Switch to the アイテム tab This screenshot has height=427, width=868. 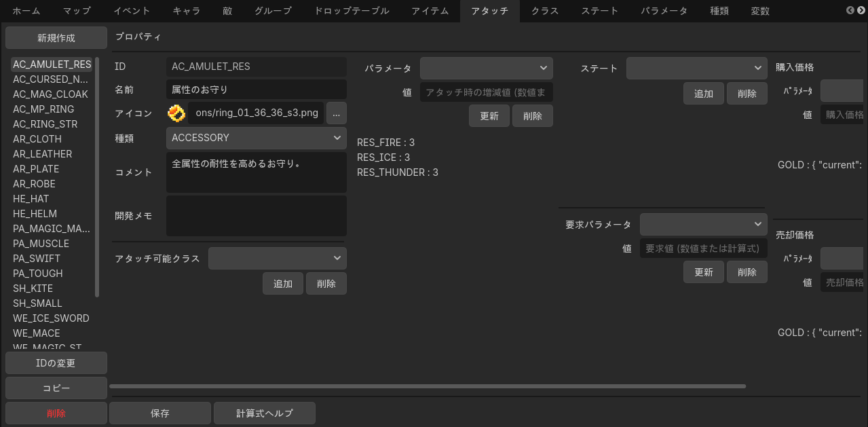pyautogui.click(x=430, y=11)
